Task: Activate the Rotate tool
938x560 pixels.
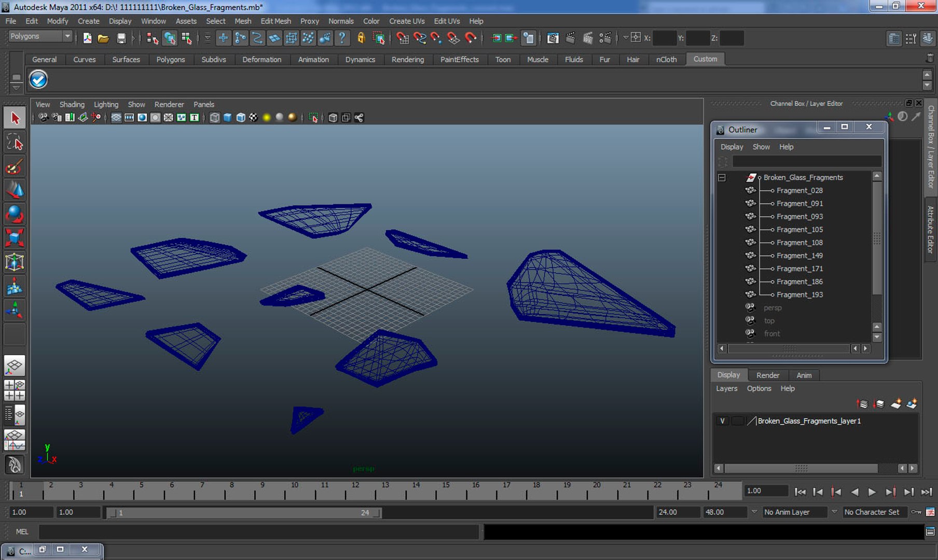Action: 15,214
